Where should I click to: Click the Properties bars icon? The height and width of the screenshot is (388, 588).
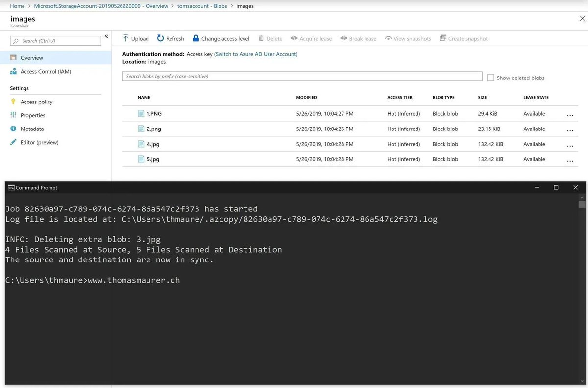tap(13, 115)
